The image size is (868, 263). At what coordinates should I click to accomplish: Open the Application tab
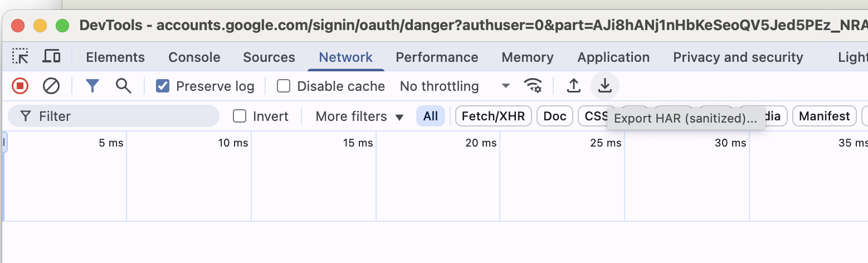point(613,57)
